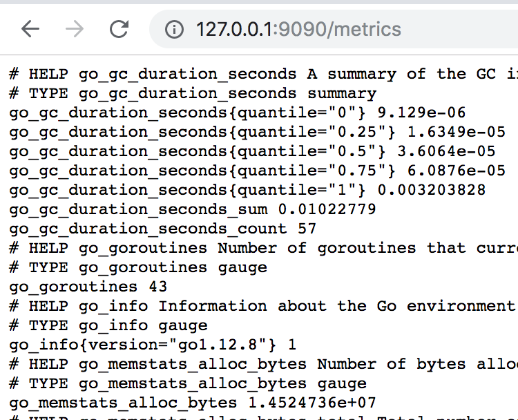The height and width of the screenshot is (420, 518).
Task: Click go_gc_duration_seconds_count value 57
Action: pyautogui.click(x=307, y=229)
